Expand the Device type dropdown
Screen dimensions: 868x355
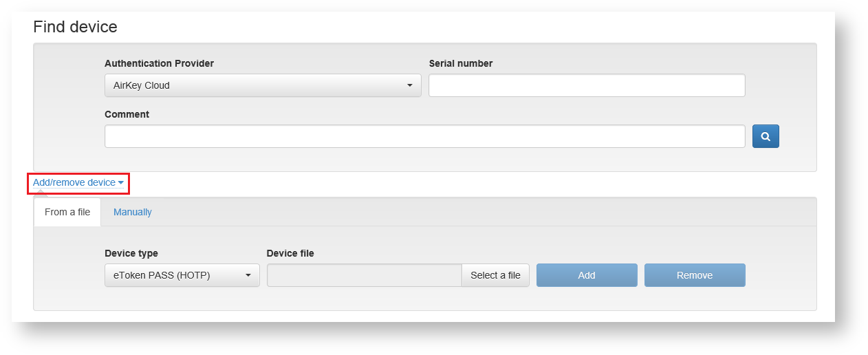tap(182, 275)
